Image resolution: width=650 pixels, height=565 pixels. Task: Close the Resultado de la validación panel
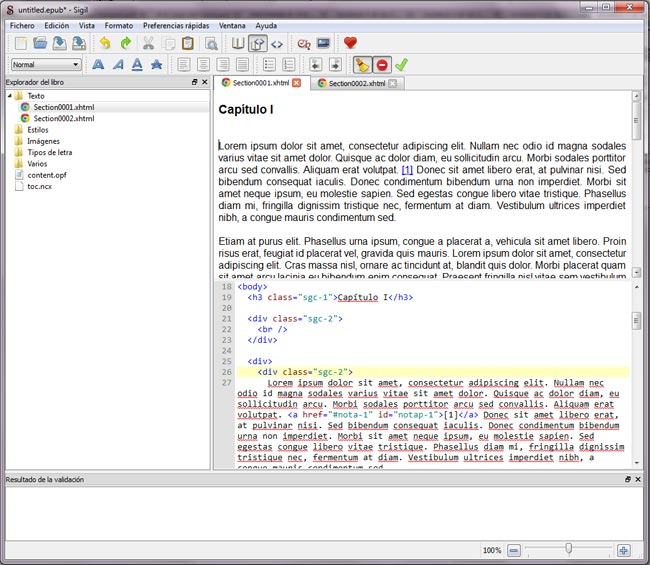(638, 479)
